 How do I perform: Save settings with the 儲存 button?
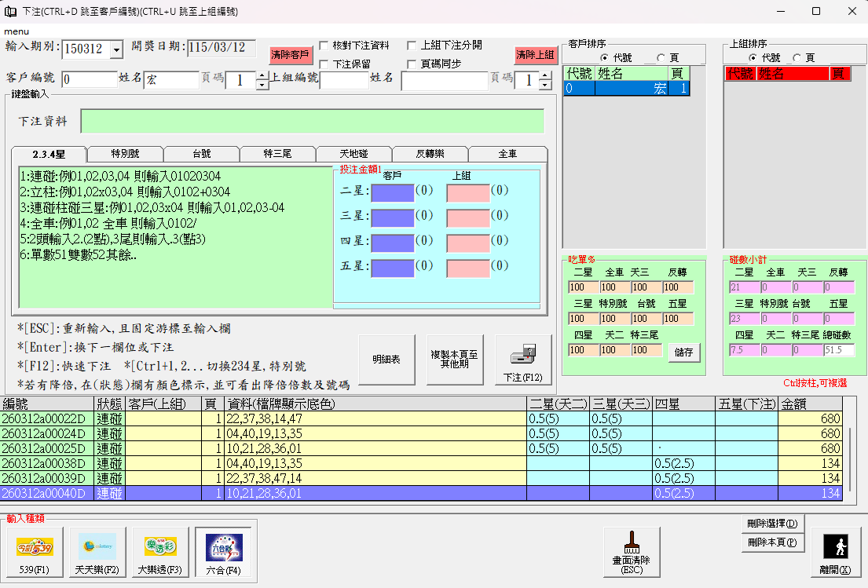pos(683,352)
